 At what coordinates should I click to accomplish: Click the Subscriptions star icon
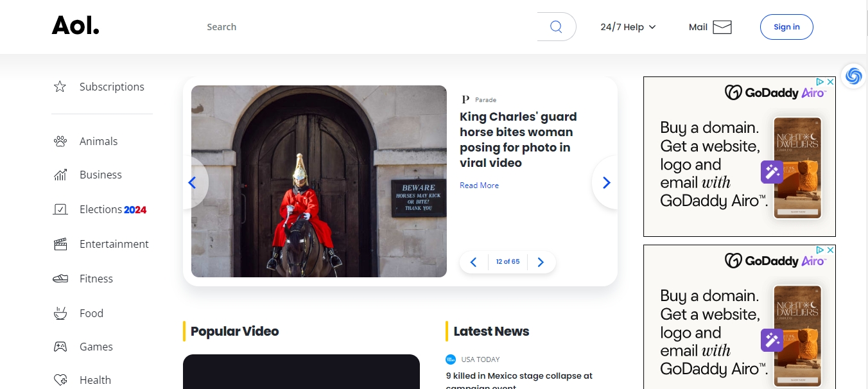coord(60,87)
